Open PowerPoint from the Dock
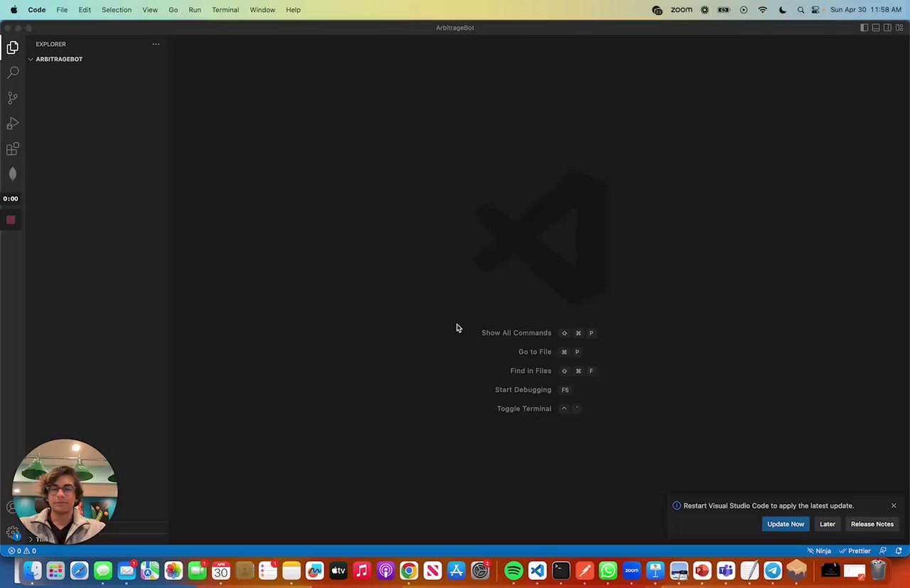The height and width of the screenshot is (588, 910). click(702, 570)
